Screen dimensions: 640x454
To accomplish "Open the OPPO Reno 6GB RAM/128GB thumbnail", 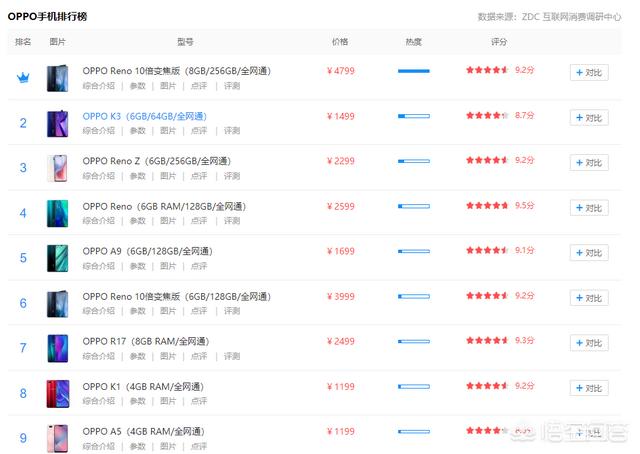I will 58,214.
